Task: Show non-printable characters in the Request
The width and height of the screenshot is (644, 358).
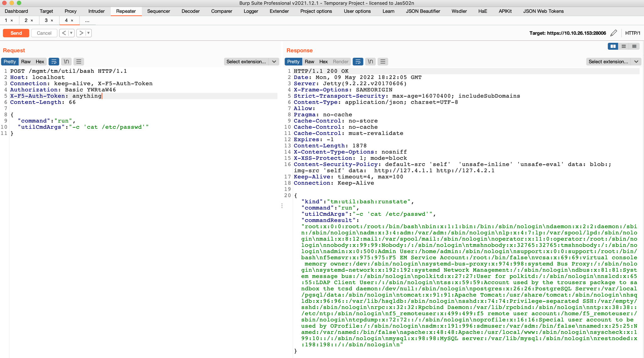Action: pyautogui.click(x=66, y=61)
